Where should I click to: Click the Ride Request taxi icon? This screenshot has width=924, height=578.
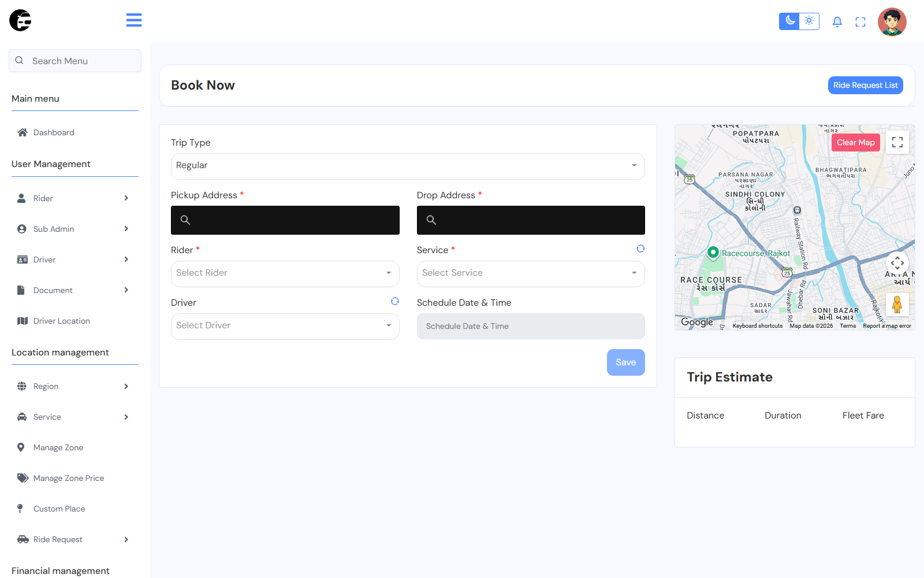click(23, 539)
